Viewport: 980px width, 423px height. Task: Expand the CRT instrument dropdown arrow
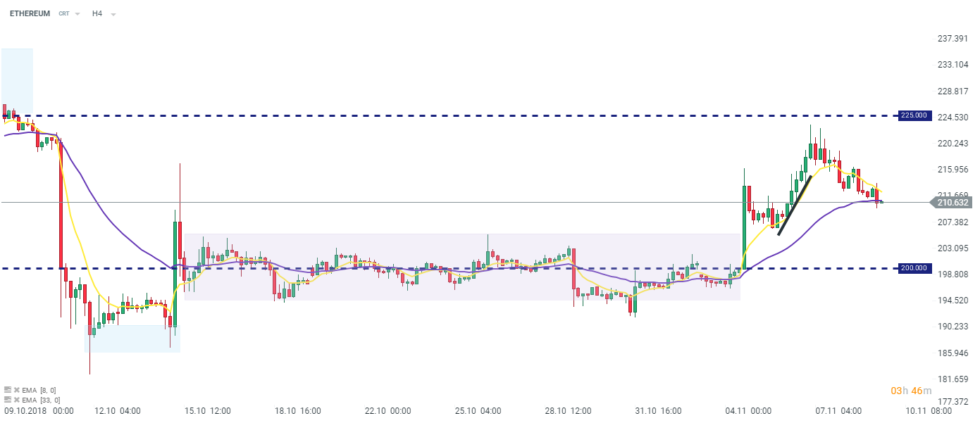tap(77, 14)
